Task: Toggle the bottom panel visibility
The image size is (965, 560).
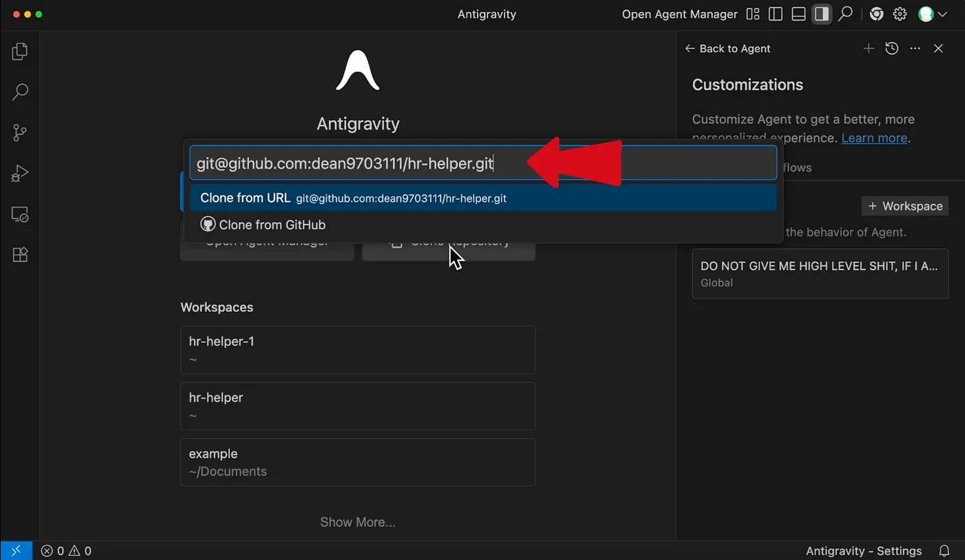Action: click(798, 14)
